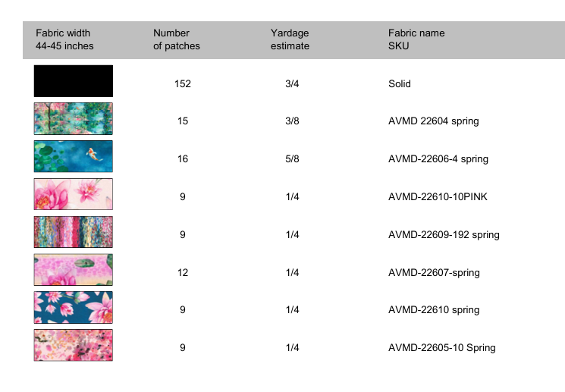Click the 3/8 yardage estimate value
This screenshot has height=392, width=565.
[x=293, y=121]
